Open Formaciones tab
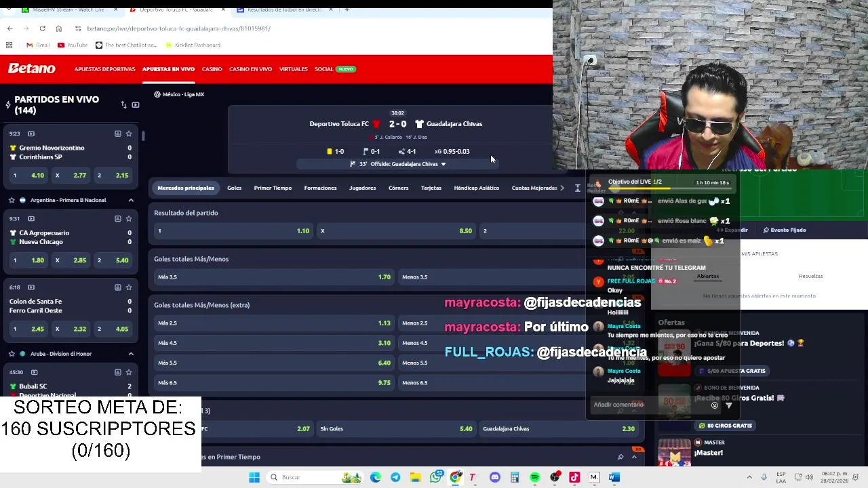The image size is (868, 488). (320, 188)
